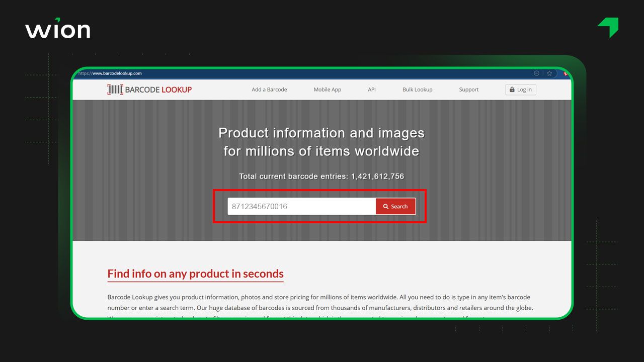Navigate to the Mobile App section
Image resolution: width=644 pixels, height=362 pixels.
coord(327,89)
